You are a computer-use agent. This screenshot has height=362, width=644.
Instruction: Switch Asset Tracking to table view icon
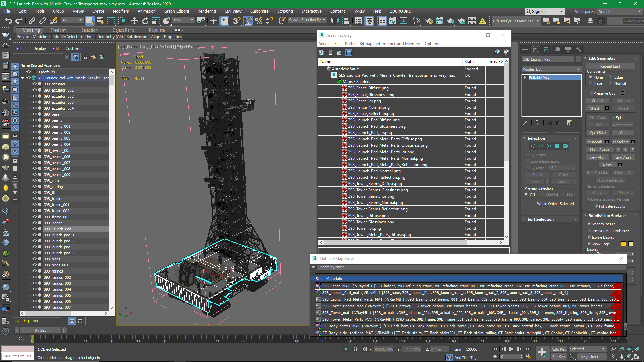[x=349, y=53]
